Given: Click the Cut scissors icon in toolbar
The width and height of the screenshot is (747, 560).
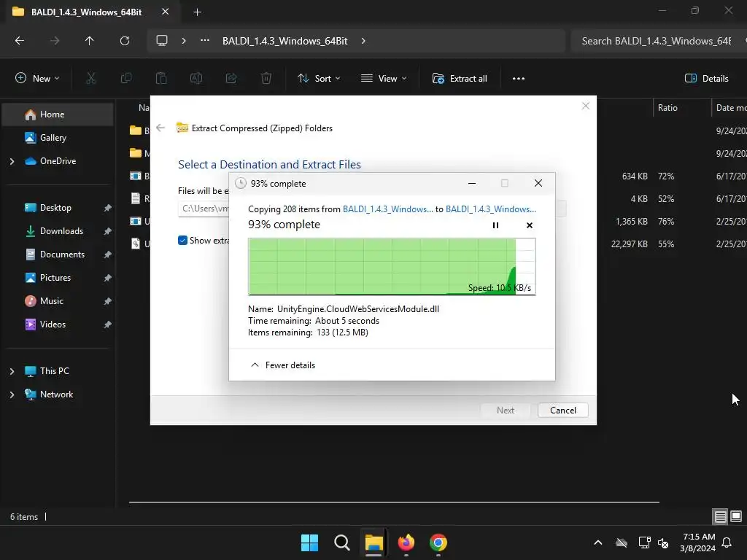Looking at the screenshot, I should coord(91,79).
